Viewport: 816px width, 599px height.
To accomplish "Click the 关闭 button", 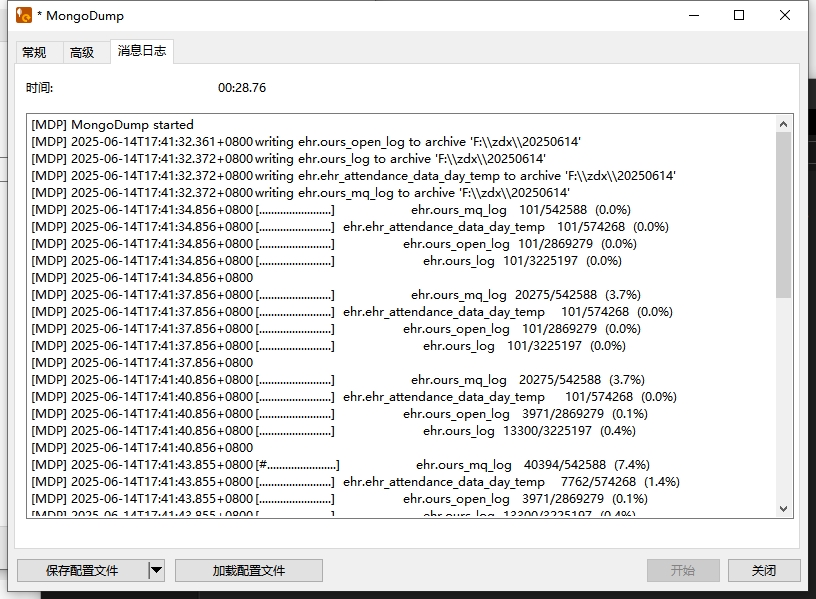I will (764, 570).
